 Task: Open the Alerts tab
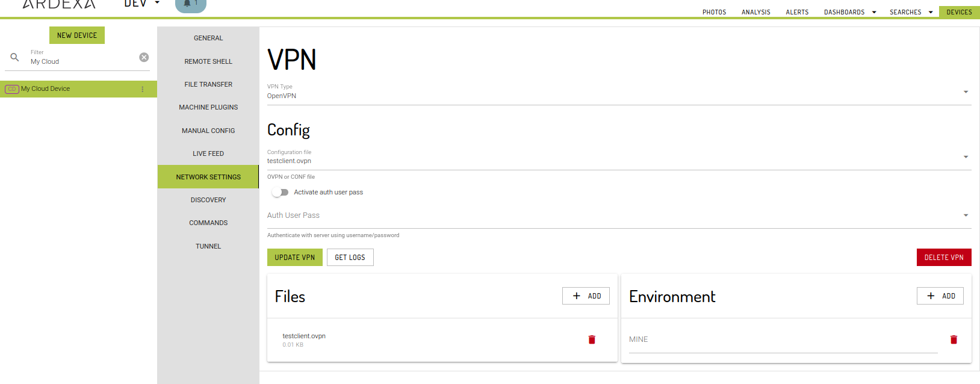pyautogui.click(x=797, y=12)
